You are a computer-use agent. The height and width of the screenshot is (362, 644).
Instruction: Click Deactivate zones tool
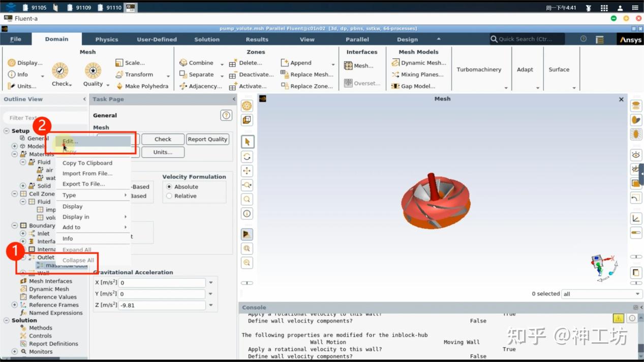[251, 75]
